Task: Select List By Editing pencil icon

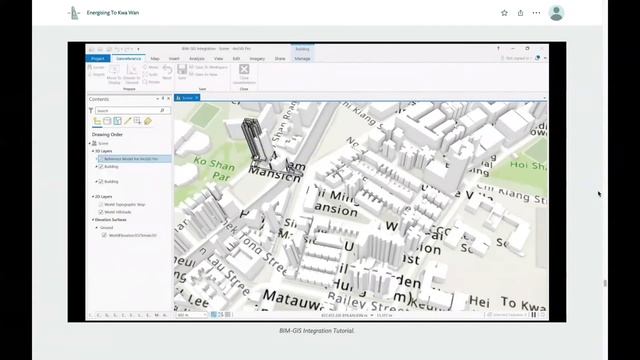Action: (127, 121)
